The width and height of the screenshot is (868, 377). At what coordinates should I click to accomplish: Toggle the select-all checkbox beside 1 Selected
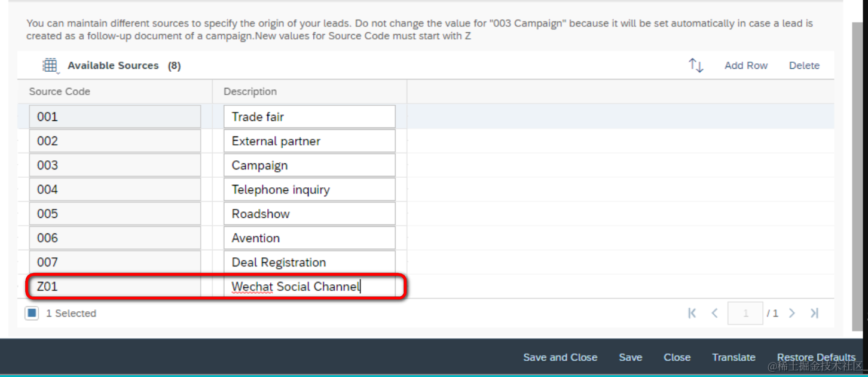[32, 313]
